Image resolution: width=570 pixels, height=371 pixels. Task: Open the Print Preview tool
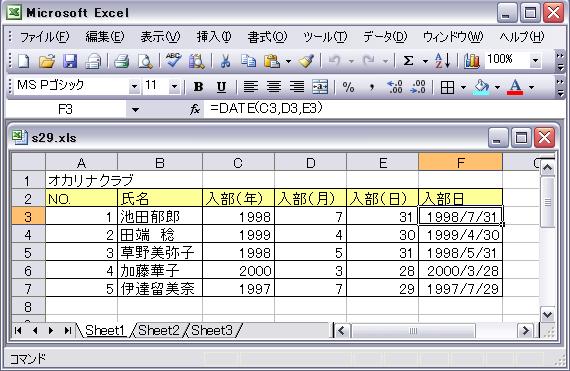coord(145,61)
